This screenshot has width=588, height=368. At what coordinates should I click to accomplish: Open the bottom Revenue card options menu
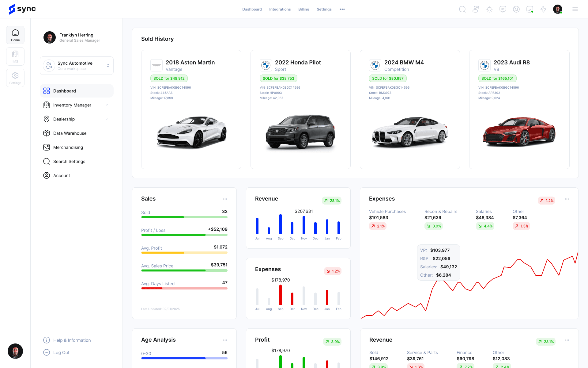[567, 340]
